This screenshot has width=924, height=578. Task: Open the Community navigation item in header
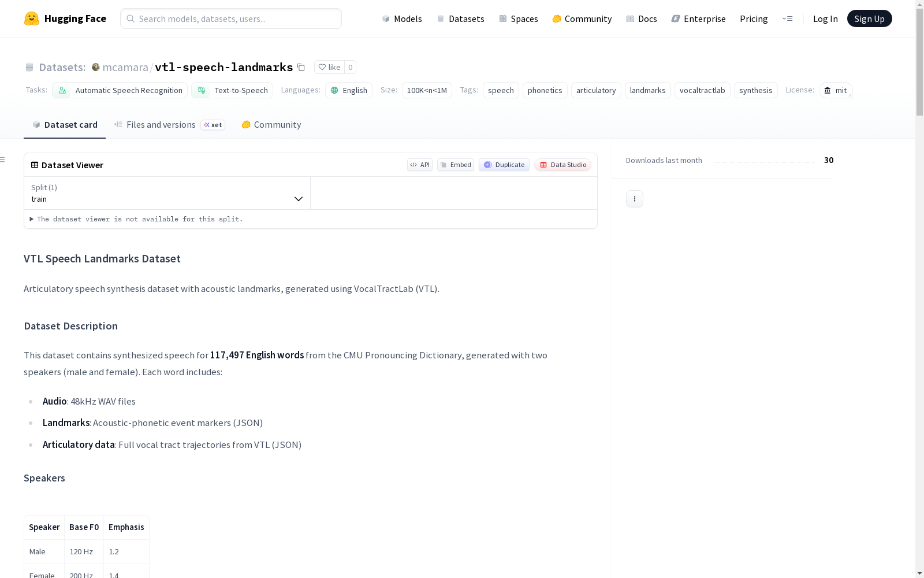coord(582,18)
